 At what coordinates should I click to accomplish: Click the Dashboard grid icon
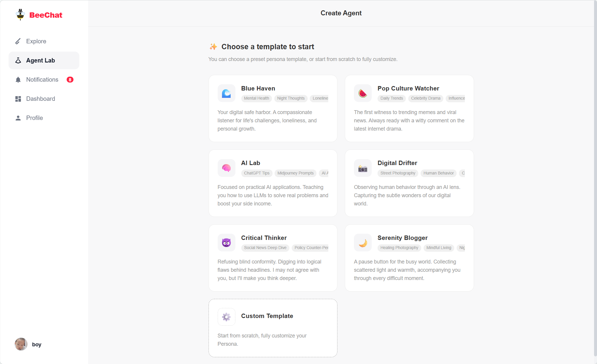coord(18,99)
